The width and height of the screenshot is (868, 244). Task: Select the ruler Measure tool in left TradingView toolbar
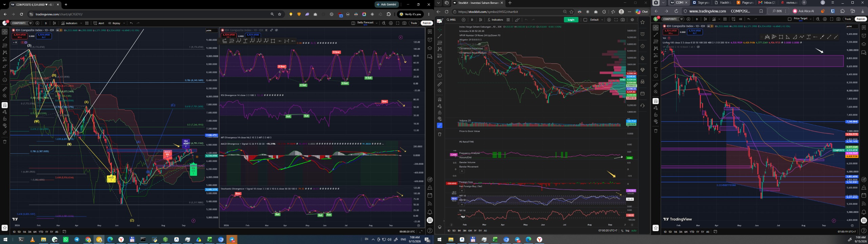pos(5,89)
